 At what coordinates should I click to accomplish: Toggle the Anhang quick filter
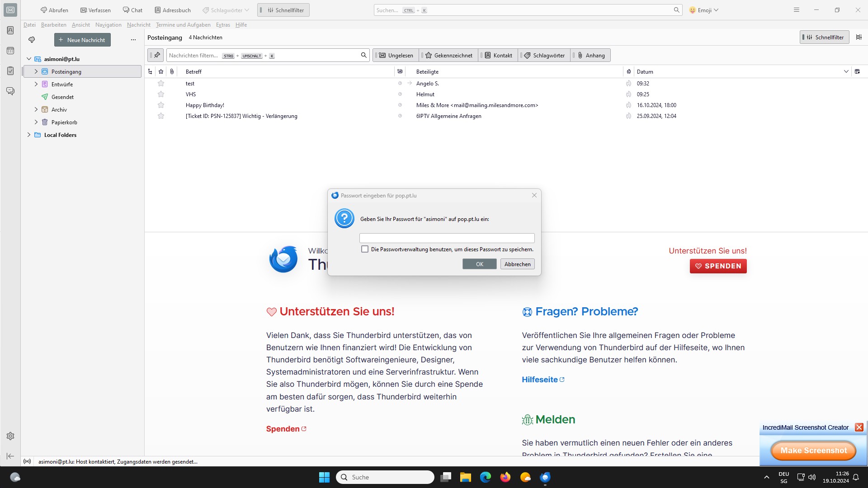click(590, 55)
